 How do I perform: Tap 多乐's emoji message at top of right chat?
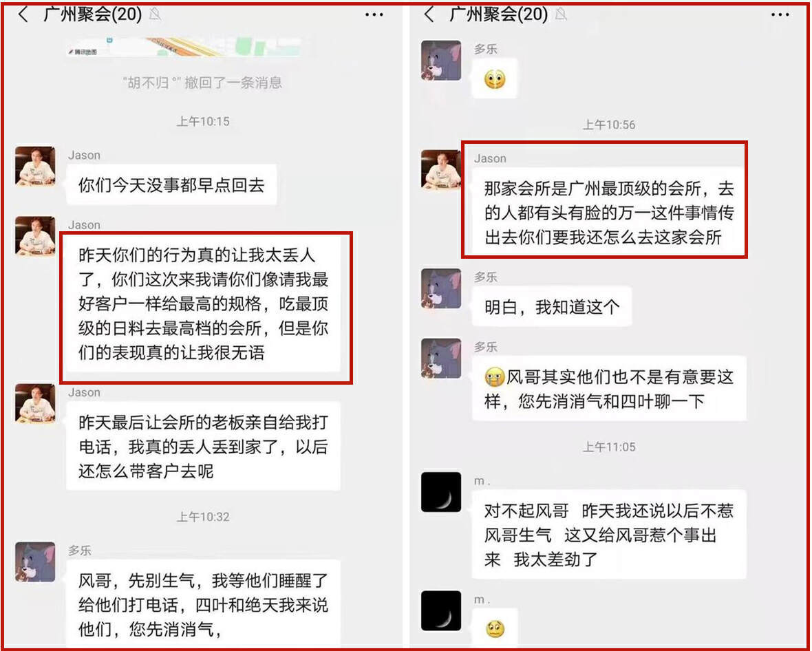click(x=495, y=79)
